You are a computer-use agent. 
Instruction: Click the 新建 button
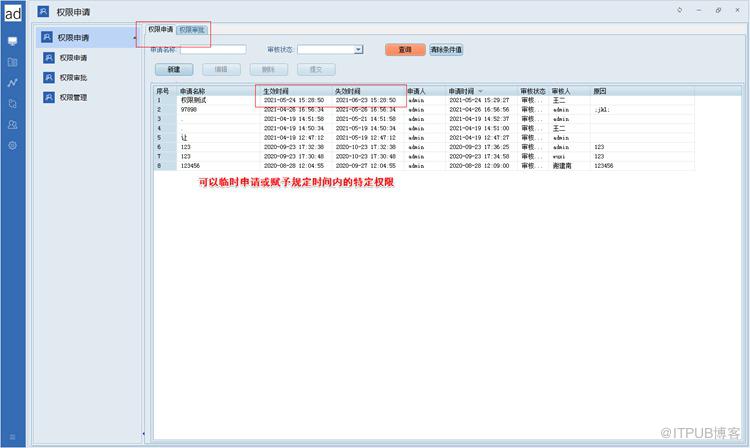click(174, 70)
